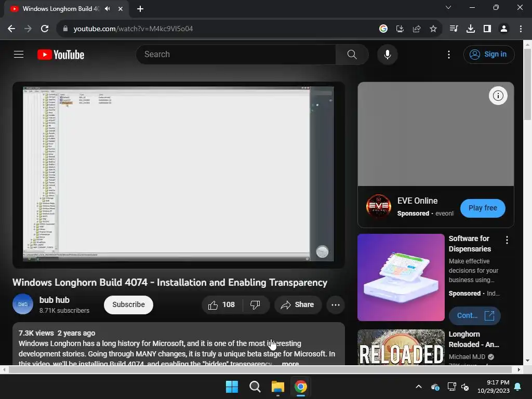This screenshot has height=399, width=532.
Task: Toggle Chrome side panel
Action: [487, 29]
